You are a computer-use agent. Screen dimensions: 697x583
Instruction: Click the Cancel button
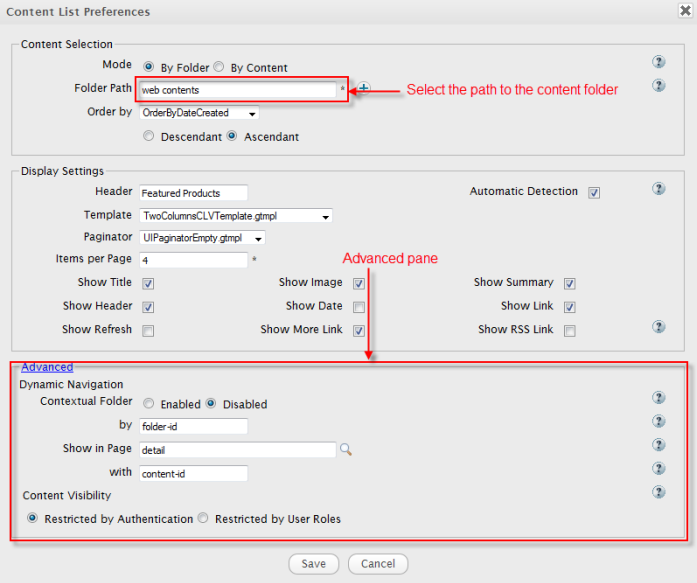point(378,563)
